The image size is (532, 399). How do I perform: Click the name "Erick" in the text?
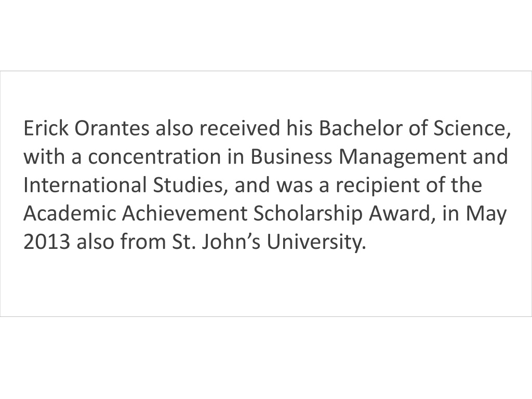[46, 128]
